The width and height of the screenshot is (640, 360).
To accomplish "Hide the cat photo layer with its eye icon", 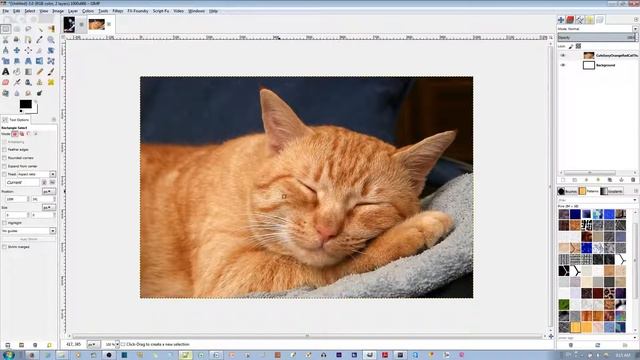I will (563, 56).
